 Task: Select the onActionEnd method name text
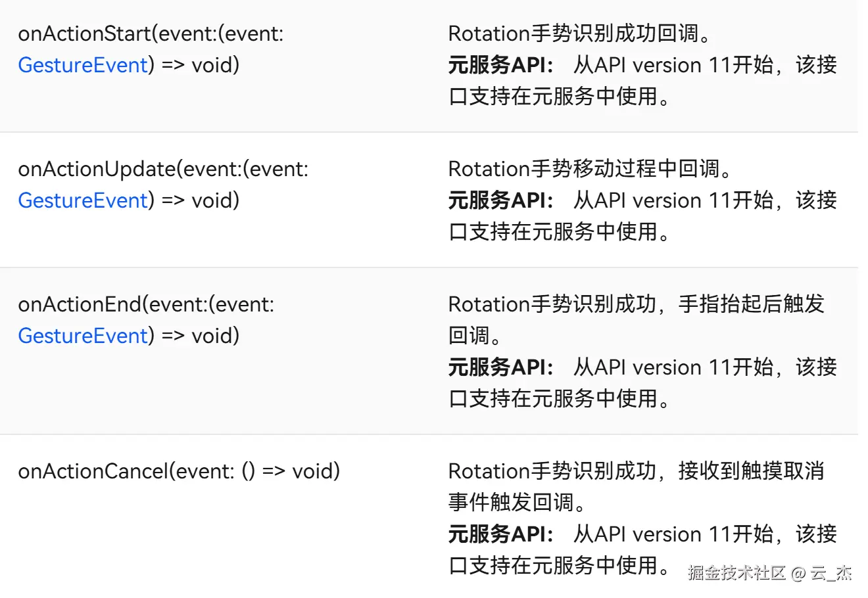[x=80, y=304]
